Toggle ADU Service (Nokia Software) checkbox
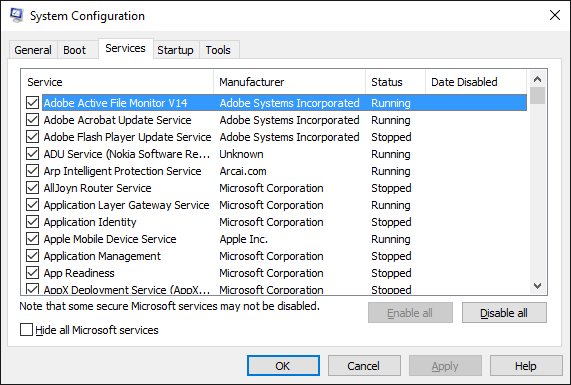This screenshot has height=385, width=571. click(x=32, y=154)
